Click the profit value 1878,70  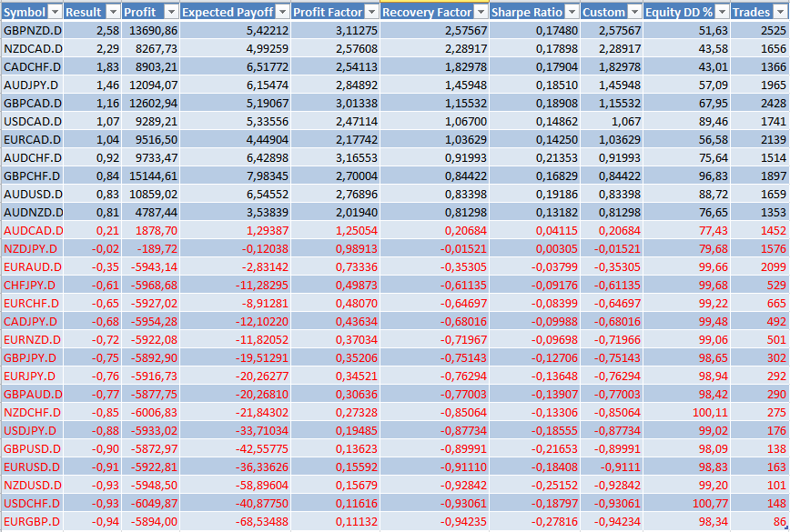coord(157,230)
